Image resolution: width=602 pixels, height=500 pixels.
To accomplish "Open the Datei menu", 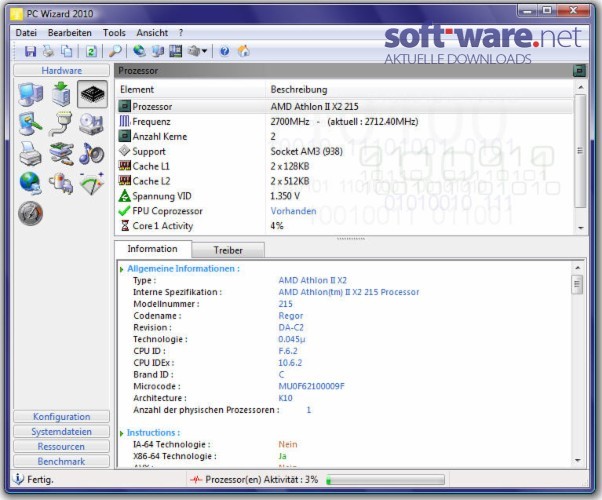I will pyautogui.click(x=26, y=33).
